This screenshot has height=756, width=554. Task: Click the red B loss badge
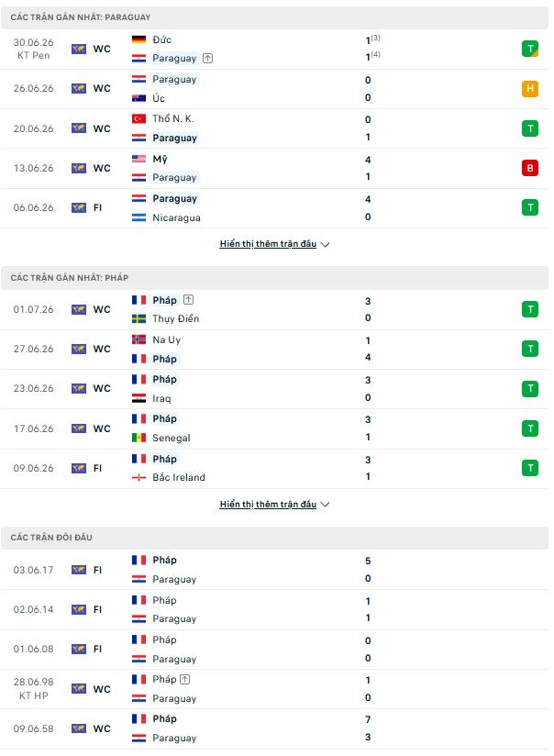[x=529, y=168]
